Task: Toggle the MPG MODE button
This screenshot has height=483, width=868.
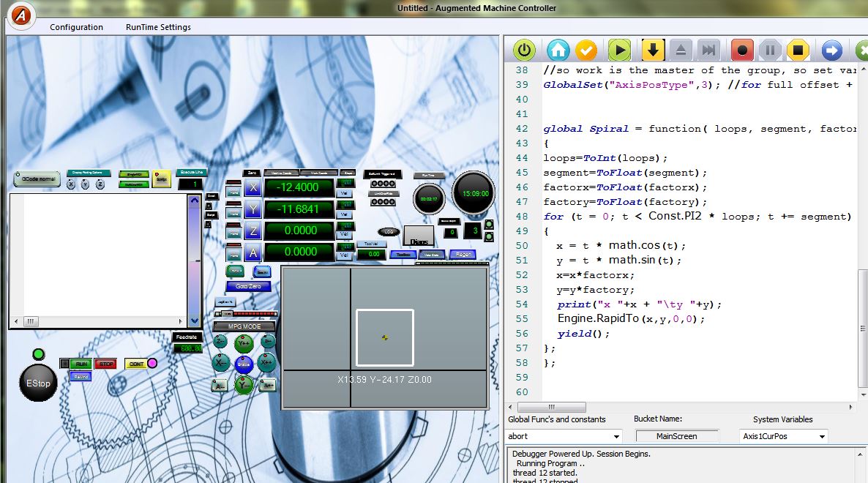Action: tap(244, 326)
